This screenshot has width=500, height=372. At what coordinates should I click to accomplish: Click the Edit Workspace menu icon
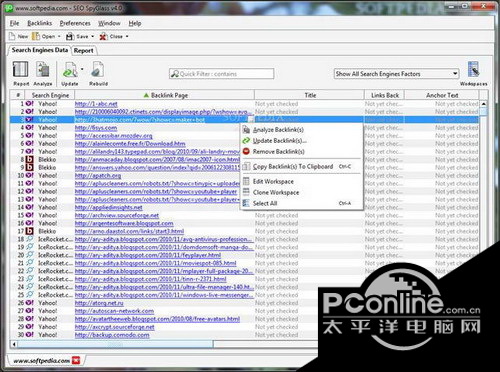(x=246, y=181)
